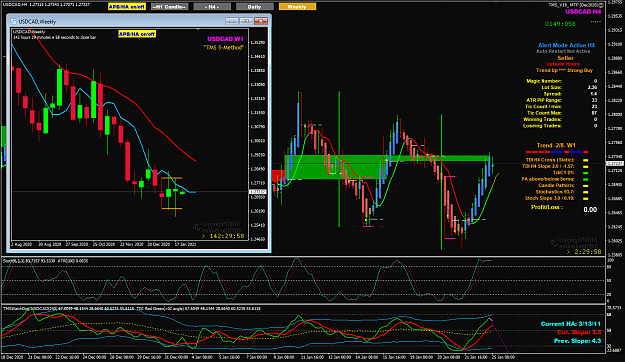This screenshot has height=362, width=625.
Task: Click the current price tag on the Weekly scale
Action: [x=257, y=192]
